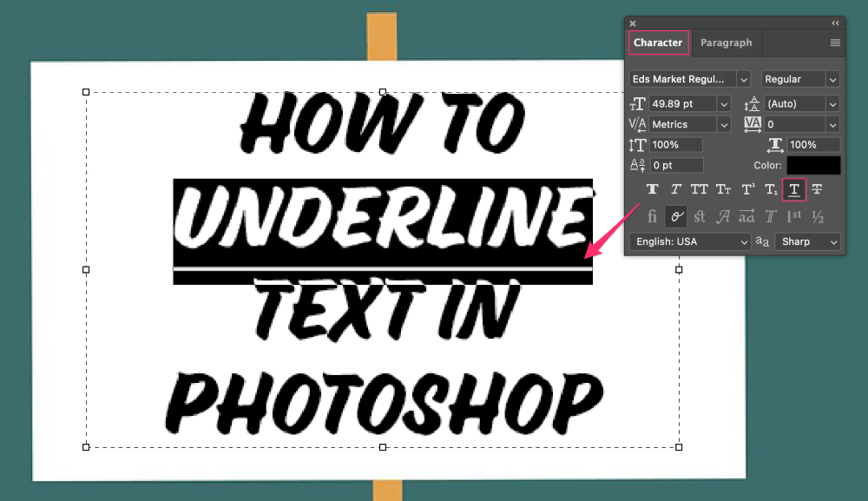Toggle Discretionary Ligatures (st)

700,216
